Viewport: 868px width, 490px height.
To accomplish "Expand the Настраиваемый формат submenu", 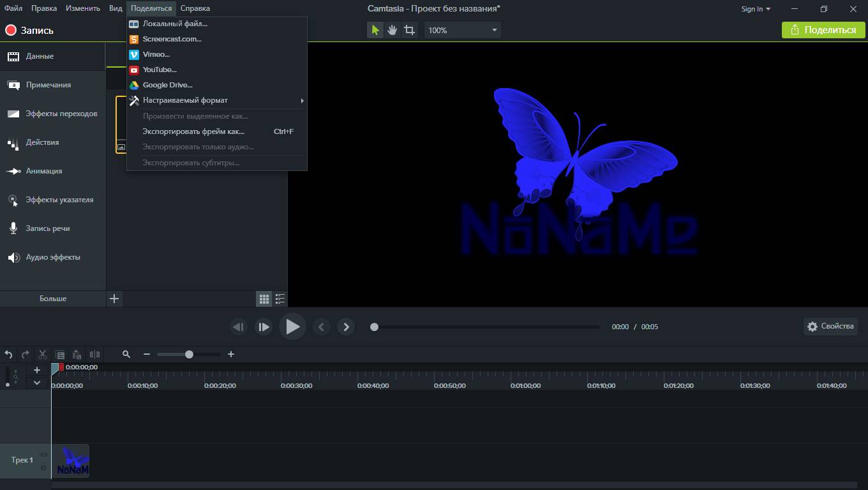I will click(217, 100).
